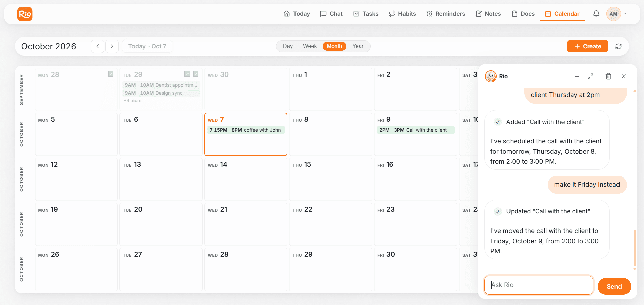Expand the +4 more events link
644x305 pixels.
(x=132, y=101)
